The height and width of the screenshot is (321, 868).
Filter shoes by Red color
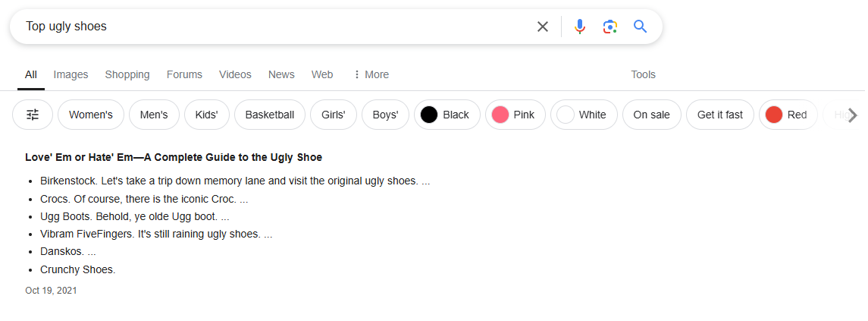pyautogui.click(x=788, y=115)
